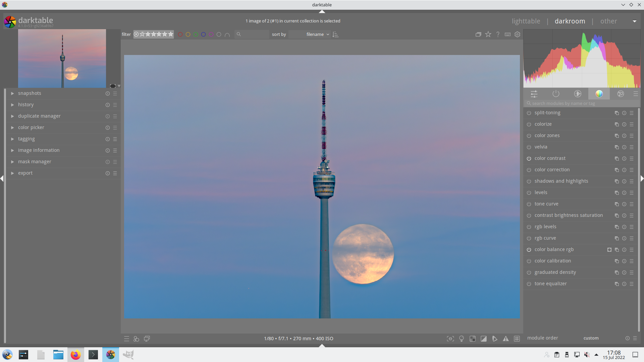Enable the tone equalizer module
Screen dimensions: 644x362
pyautogui.click(x=529, y=284)
